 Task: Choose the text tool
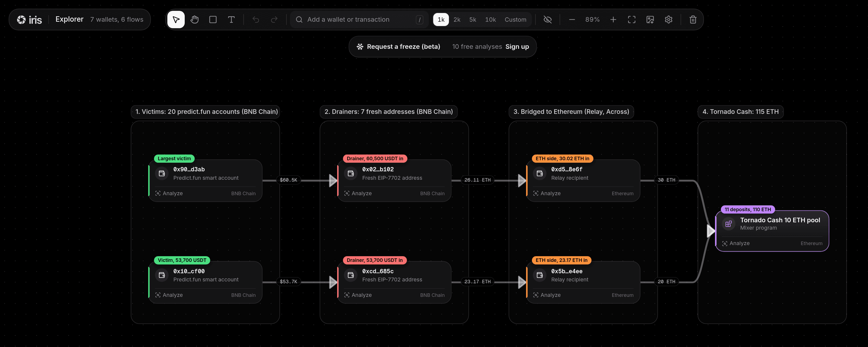click(x=231, y=20)
